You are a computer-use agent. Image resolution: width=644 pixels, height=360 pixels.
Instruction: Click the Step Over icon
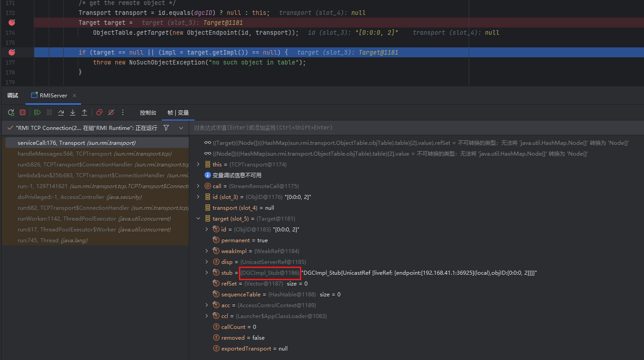click(61, 112)
